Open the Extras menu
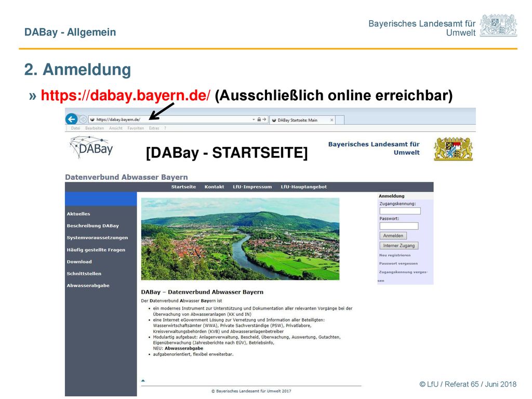Viewport: 532px width, 399px height. click(x=154, y=128)
